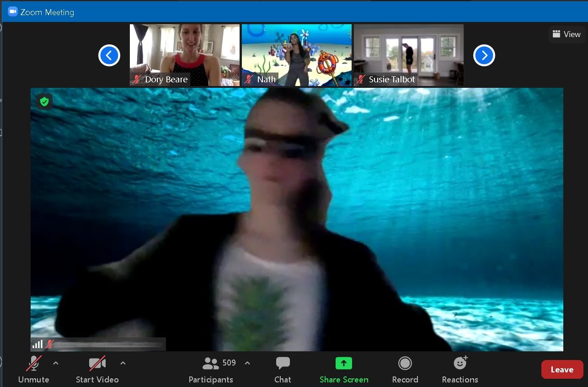Start Video using the camera icon
The height and width of the screenshot is (387, 588).
[x=97, y=364]
